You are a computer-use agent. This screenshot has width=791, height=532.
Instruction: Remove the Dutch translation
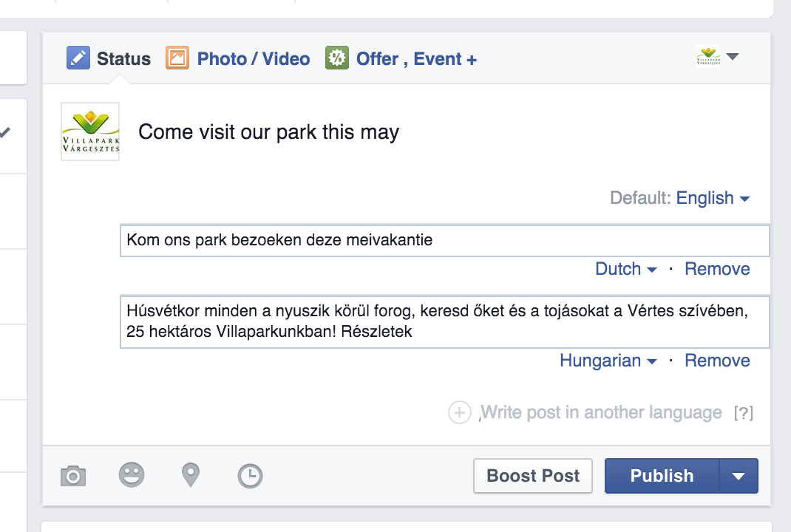click(x=717, y=269)
